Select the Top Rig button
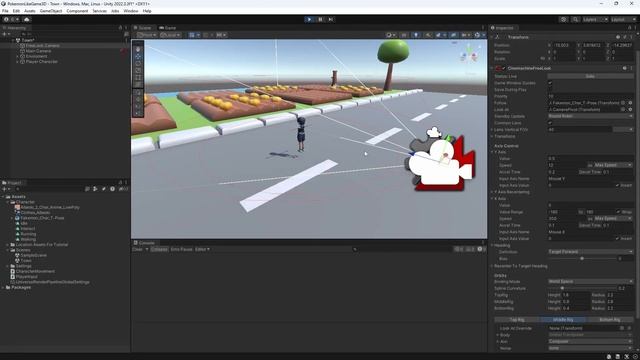This screenshot has width=640, height=360. pos(517,320)
